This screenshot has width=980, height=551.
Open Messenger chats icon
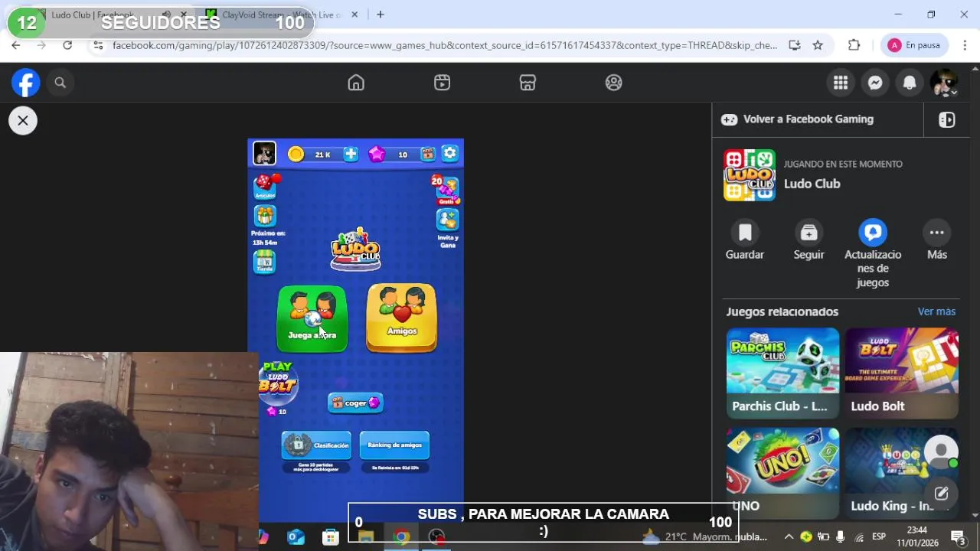coord(875,83)
